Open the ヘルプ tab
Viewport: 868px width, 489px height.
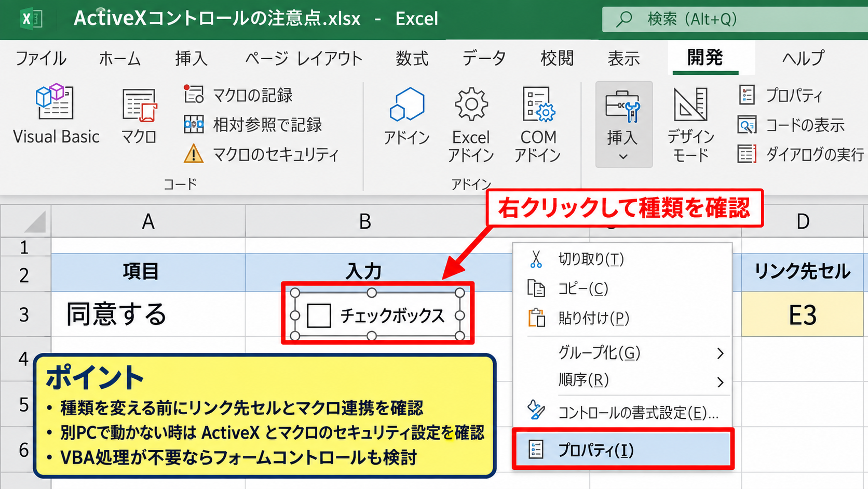coord(803,58)
